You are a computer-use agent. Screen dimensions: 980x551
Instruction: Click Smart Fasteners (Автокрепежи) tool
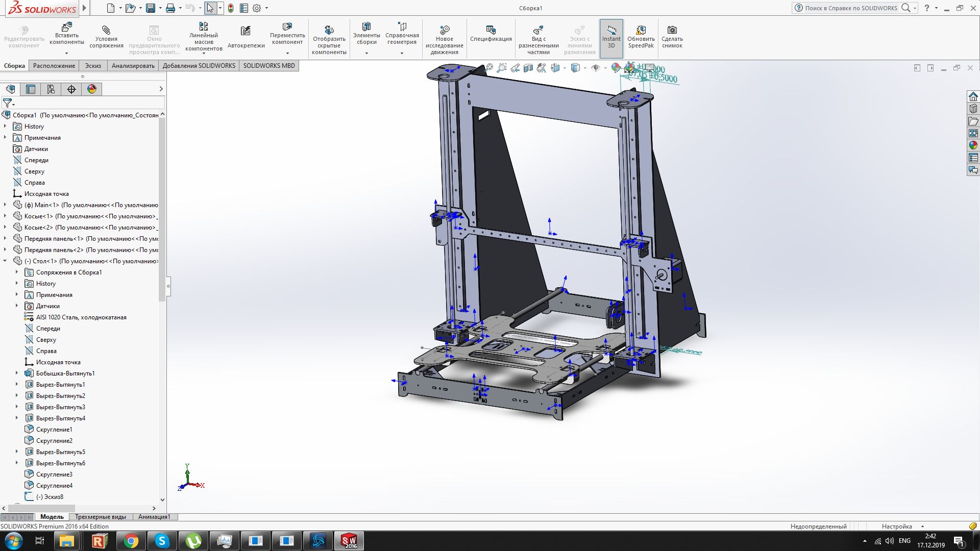coord(246,37)
